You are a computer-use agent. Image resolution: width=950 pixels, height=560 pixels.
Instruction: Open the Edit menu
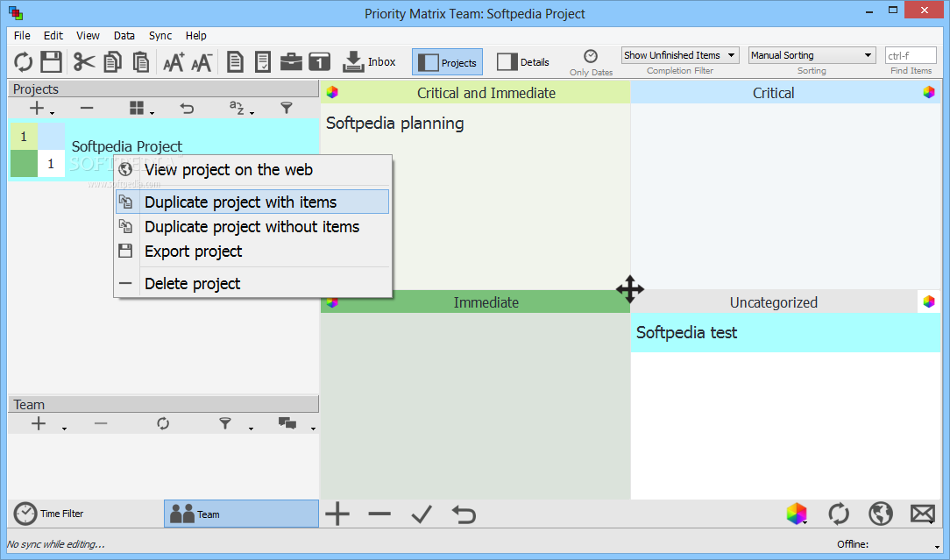click(53, 36)
